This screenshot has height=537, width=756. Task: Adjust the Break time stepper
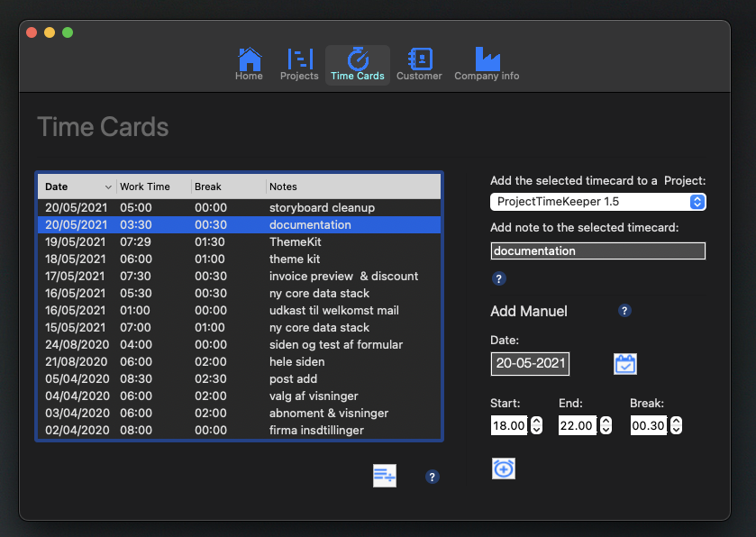[677, 425]
